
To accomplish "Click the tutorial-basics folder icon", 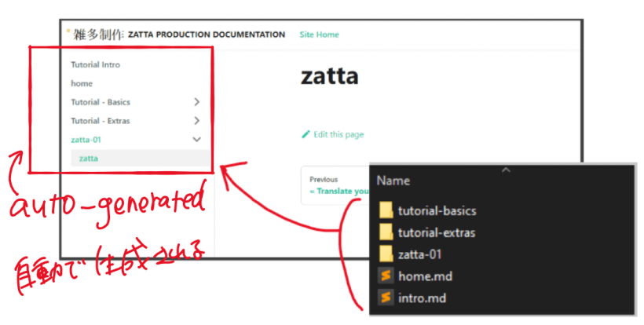I will [386, 210].
